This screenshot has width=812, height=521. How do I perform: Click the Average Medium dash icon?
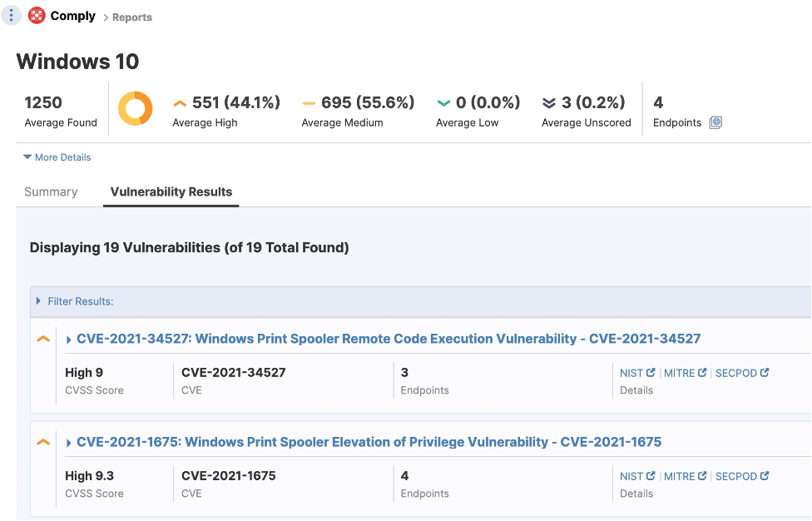tap(309, 103)
